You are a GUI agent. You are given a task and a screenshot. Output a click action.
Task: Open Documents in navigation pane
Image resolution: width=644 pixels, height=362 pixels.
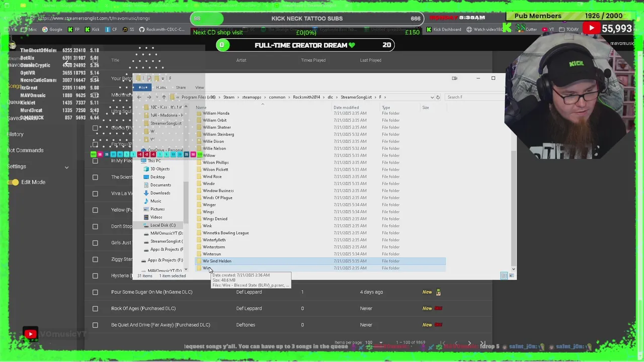click(x=160, y=185)
